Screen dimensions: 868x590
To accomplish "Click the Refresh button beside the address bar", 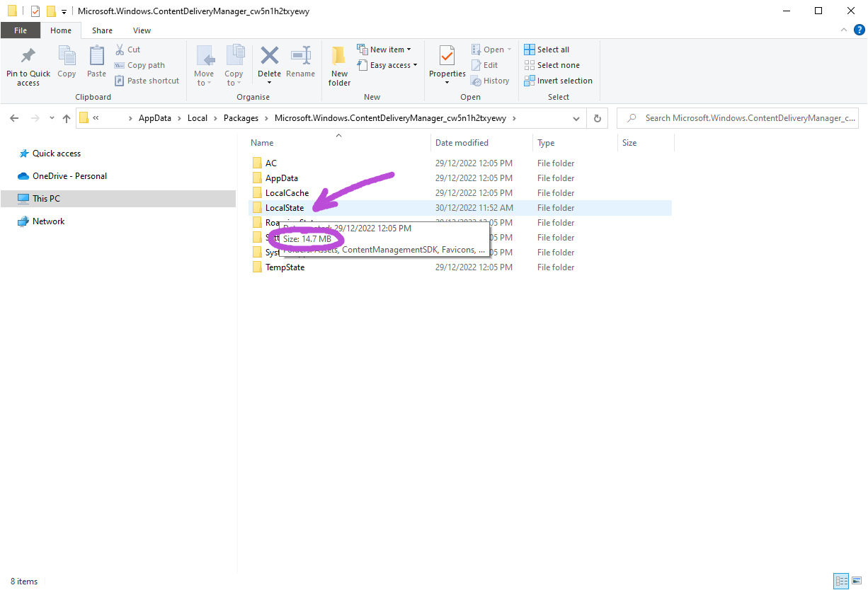I will click(598, 118).
